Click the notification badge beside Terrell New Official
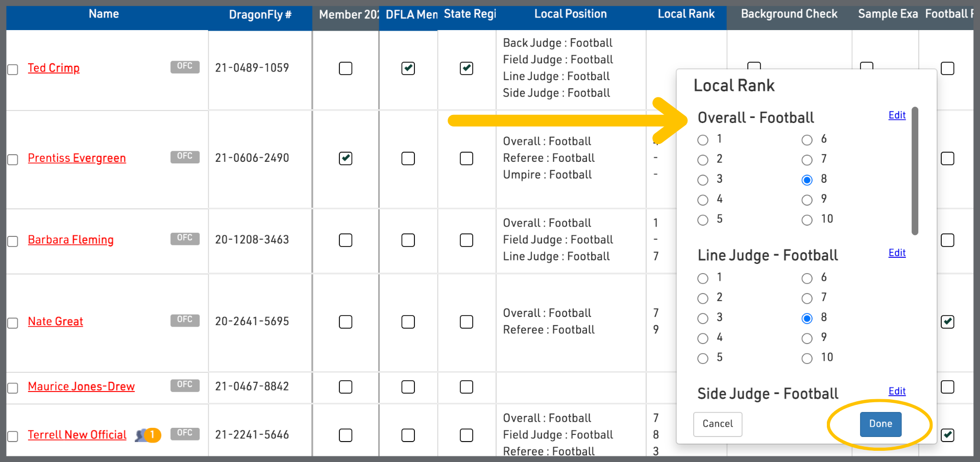This screenshot has width=980, height=462. [x=152, y=435]
